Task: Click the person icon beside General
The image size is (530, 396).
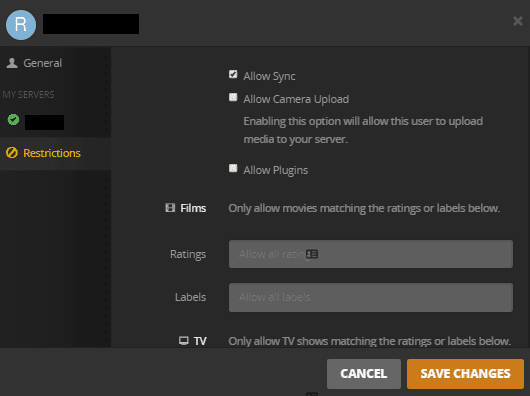Action: [x=12, y=63]
